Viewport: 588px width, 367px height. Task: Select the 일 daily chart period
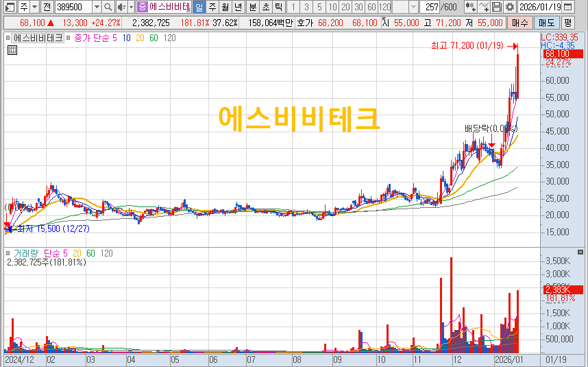[199, 7]
